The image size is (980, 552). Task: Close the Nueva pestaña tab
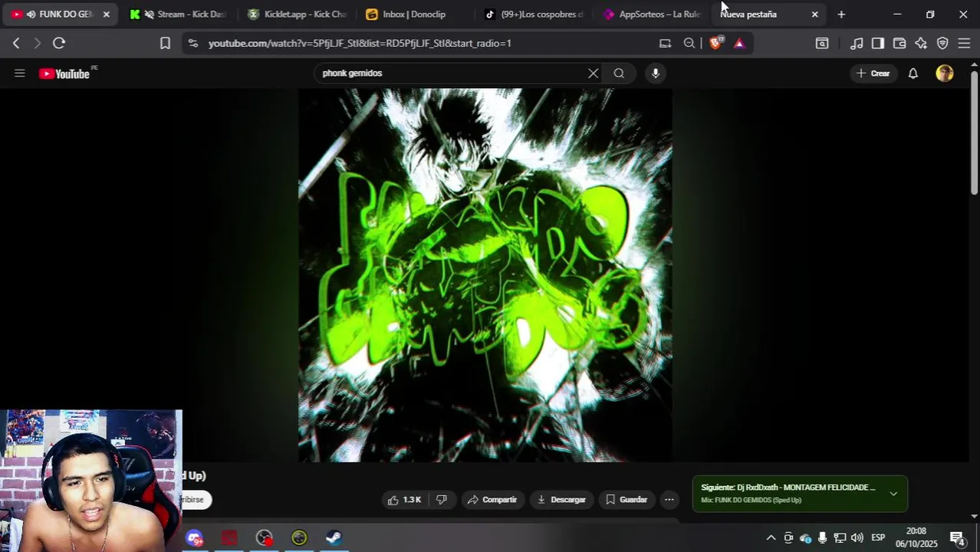click(814, 15)
